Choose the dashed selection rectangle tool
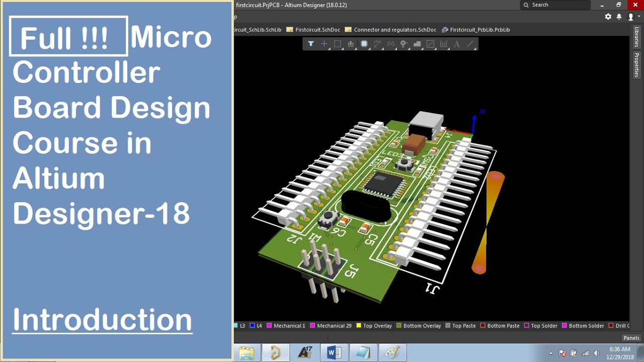The image size is (644, 362). pyautogui.click(x=338, y=44)
